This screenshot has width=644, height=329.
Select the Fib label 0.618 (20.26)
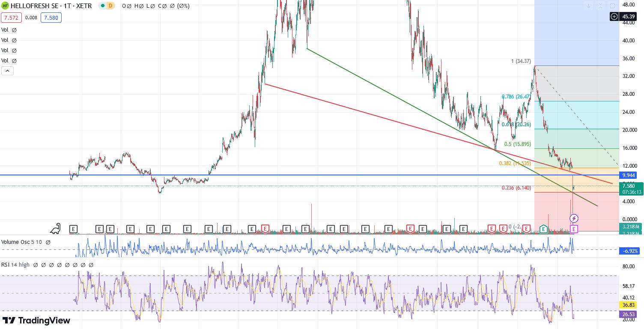point(517,124)
